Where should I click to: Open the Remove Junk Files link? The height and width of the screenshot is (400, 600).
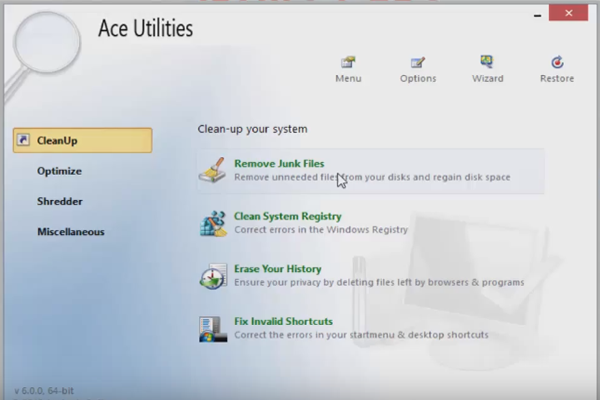point(279,163)
